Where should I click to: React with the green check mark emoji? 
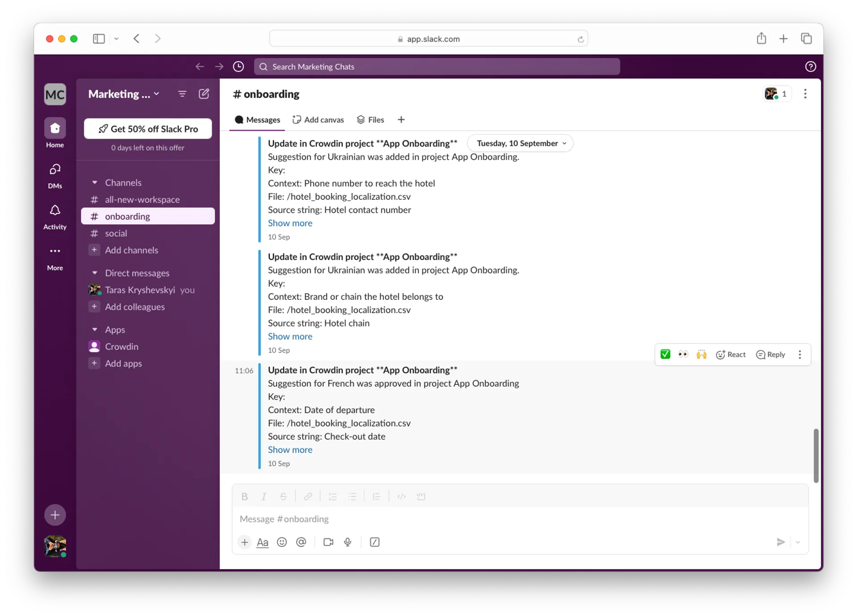pyautogui.click(x=665, y=354)
